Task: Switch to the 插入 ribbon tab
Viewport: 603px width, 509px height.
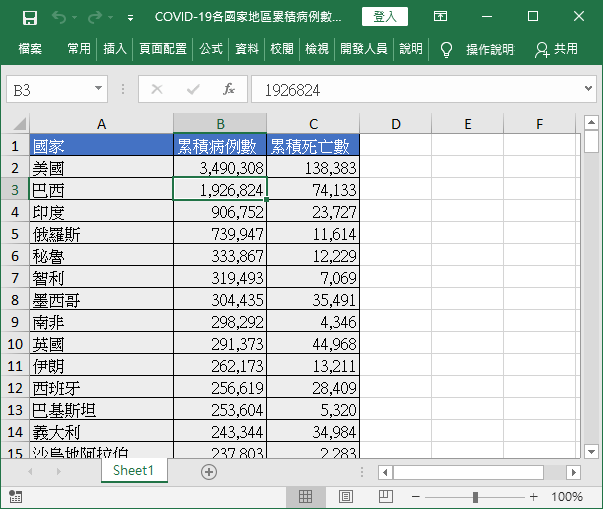Action: point(115,49)
